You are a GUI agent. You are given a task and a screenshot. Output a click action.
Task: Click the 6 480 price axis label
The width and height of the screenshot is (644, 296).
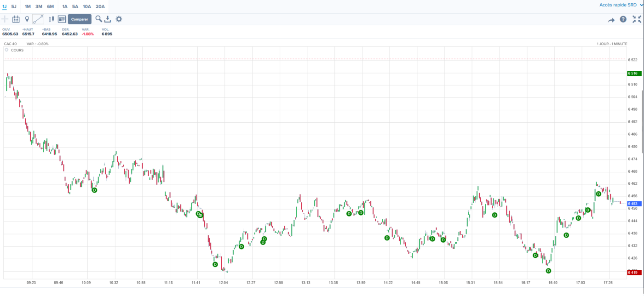click(x=632, y=147)
